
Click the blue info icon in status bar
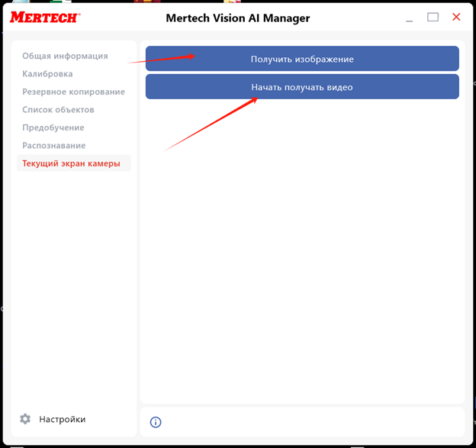(x=156, y=422)
